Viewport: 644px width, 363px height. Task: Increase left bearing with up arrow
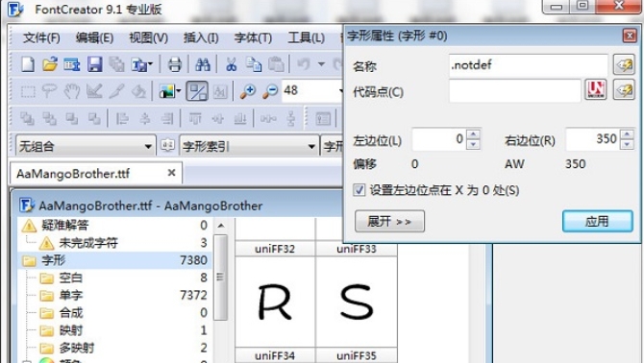tap(473, 134)
